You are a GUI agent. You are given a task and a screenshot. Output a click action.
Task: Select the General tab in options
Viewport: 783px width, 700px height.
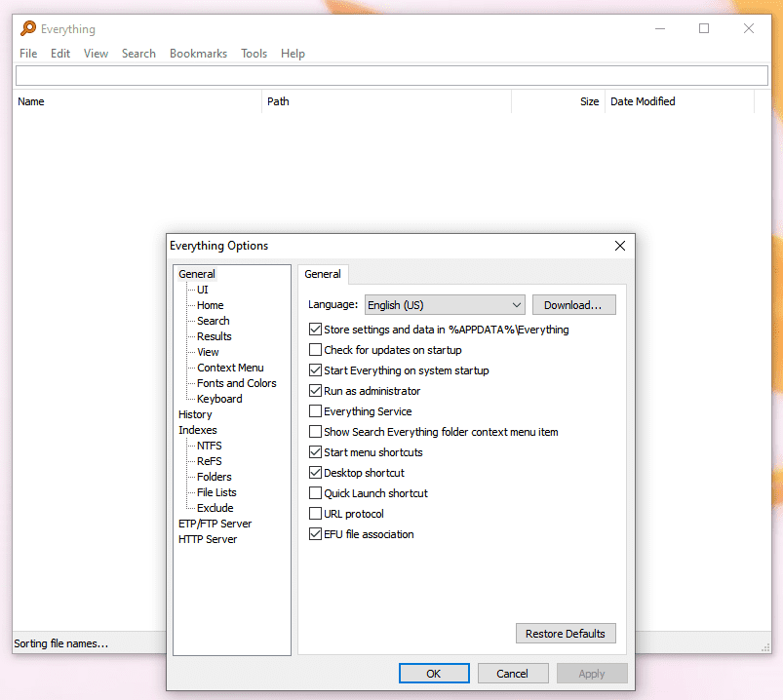pos(323,274)
